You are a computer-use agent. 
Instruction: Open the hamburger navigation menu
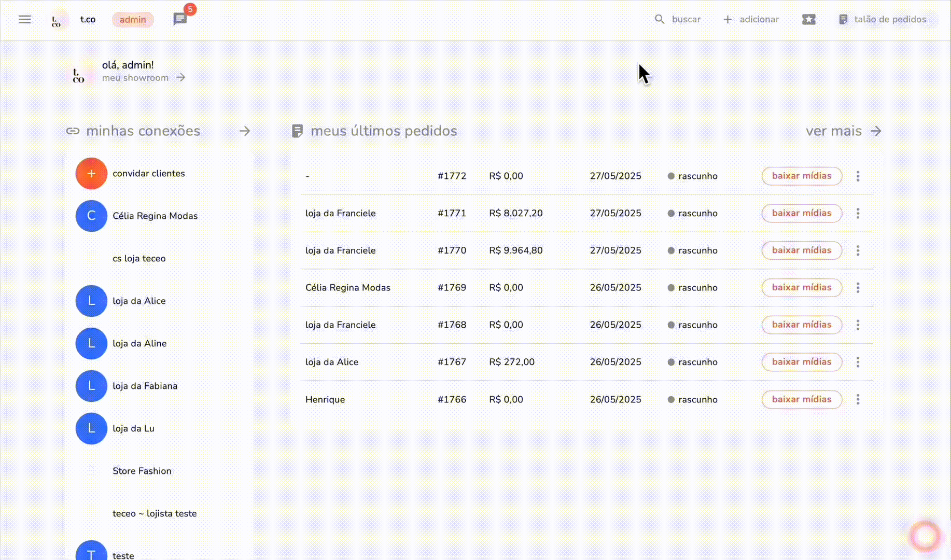tap(24, 20)
